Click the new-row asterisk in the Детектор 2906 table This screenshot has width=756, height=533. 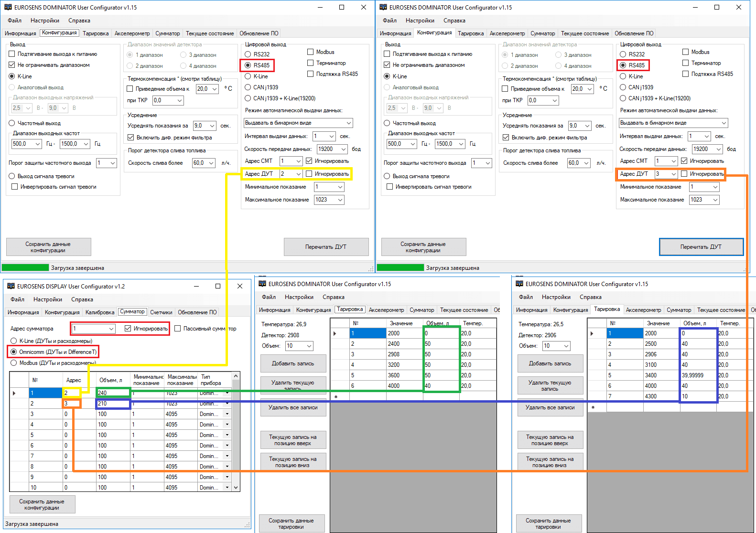[593, 407]
